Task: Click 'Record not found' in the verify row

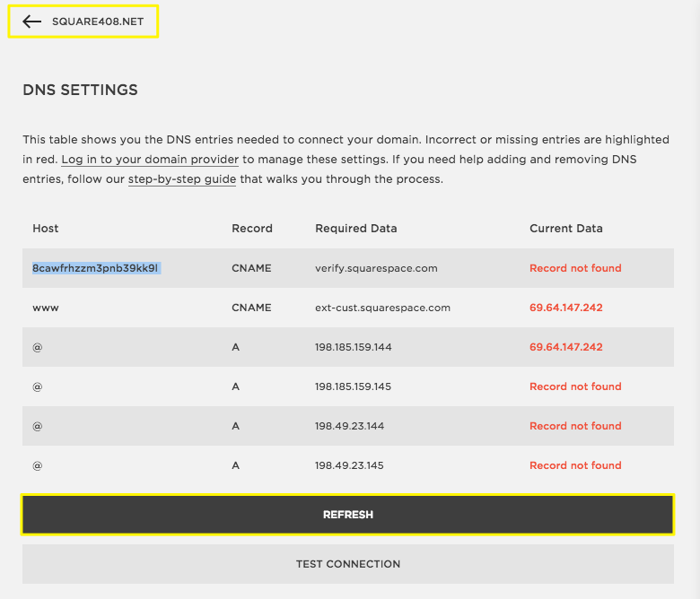Action: pos(575,268)
